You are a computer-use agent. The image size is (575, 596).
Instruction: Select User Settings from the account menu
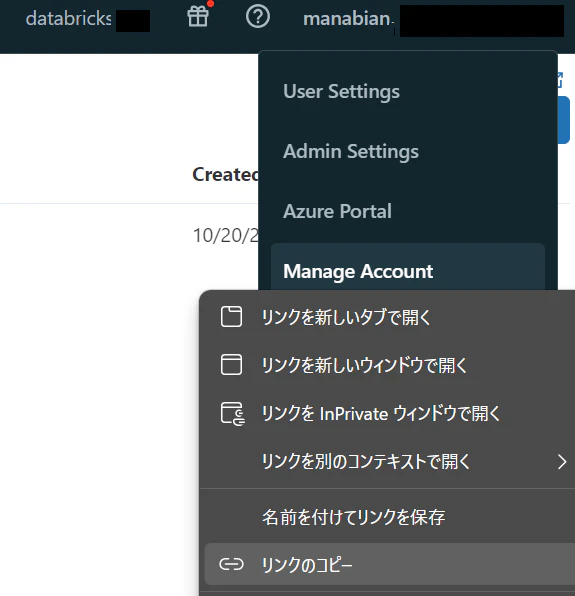pyautogui.click(x=341, y=91)
